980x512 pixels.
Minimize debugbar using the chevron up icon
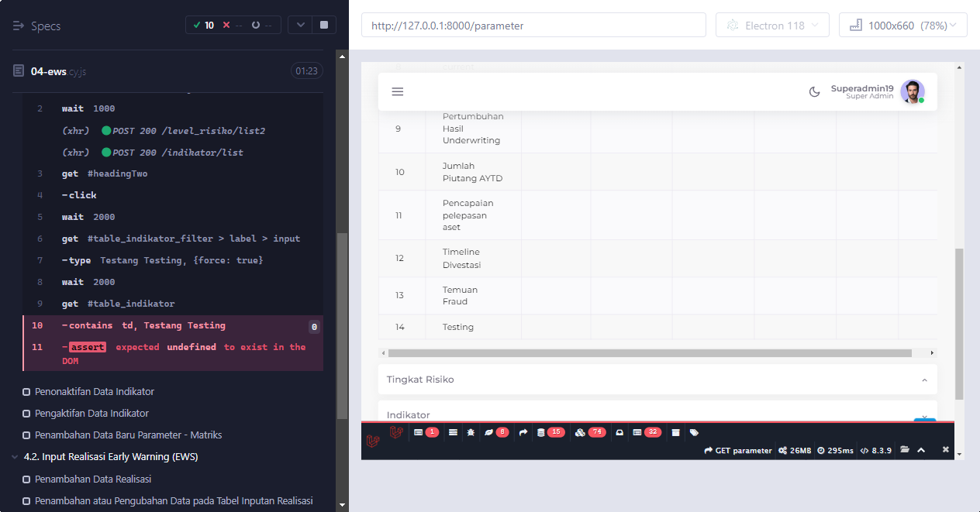coord(921,450)
